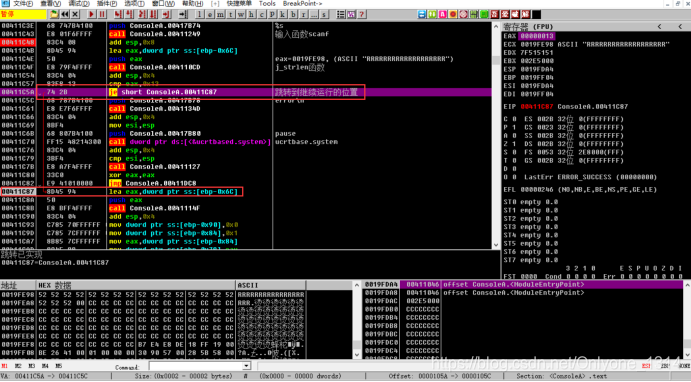Select the M3 memory tab at the bottom
The width and height of the screenshot is (691, 382).
(32, 366)
